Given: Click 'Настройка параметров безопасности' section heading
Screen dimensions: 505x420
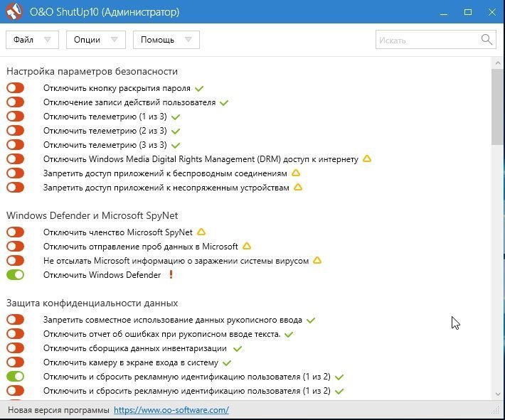Looking at the screenshot, I should click(92, 71).
